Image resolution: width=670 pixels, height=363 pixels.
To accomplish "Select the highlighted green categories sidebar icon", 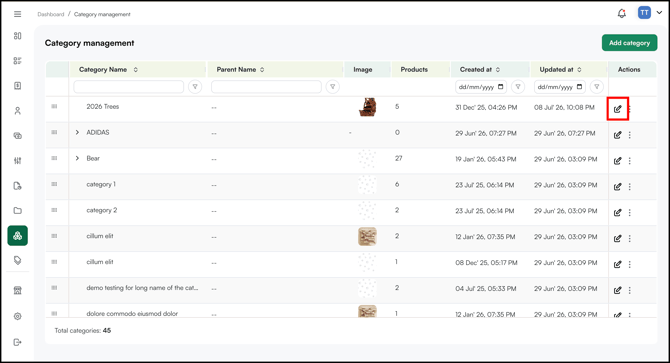I will coord(18,236).
